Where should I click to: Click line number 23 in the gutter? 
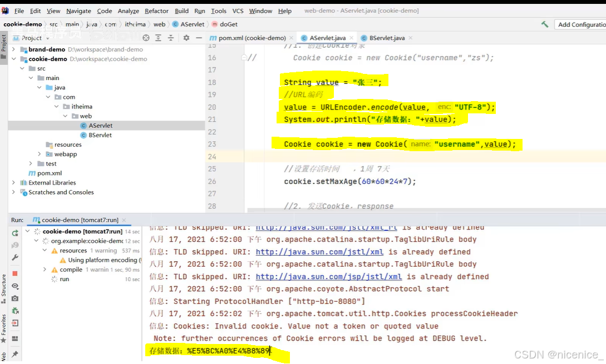pos(212,144)
